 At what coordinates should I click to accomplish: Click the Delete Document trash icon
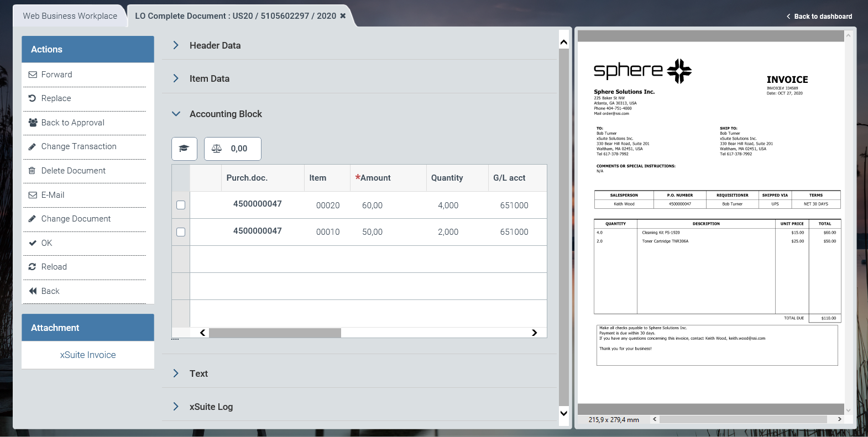click(x=32, y=171)
